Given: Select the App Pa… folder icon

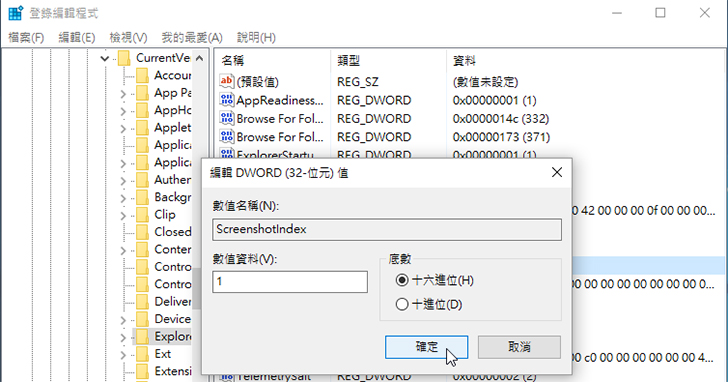Looking at the screenshot, I should [143, 93].
